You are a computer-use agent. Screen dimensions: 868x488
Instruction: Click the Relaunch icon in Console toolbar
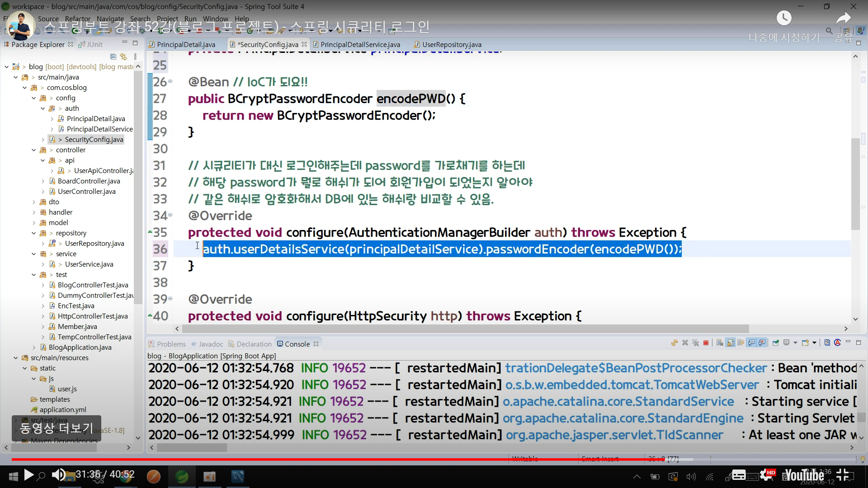674,343
